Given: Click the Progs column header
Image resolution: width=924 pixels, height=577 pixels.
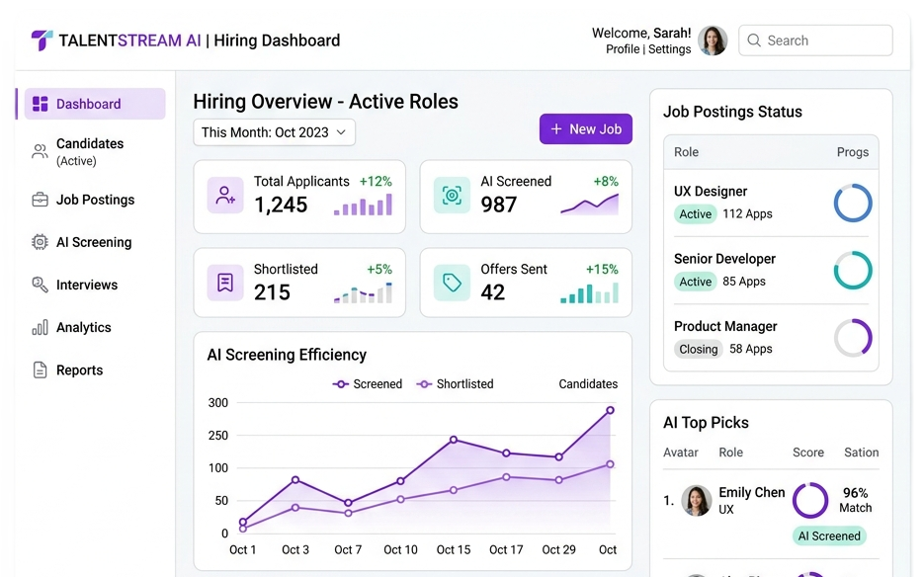Looking at the screenshot, I should coord(853,152).
